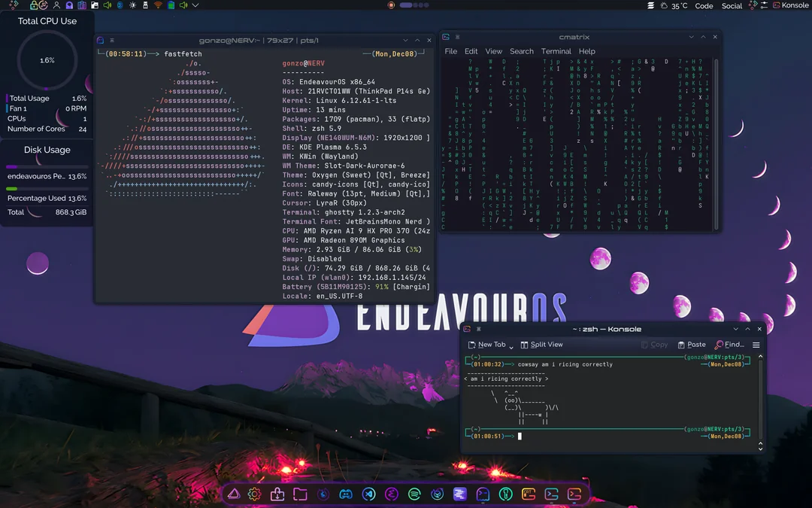The image size is (812, 508).
Task: Open Discord from the dock
Action: tap(345, 494)
